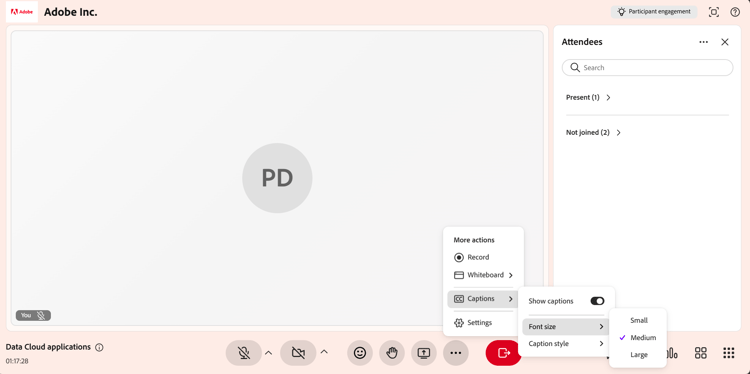Click the Show captions label
Viewport: 750px width, 374px height.
click(x=551, y=301)
